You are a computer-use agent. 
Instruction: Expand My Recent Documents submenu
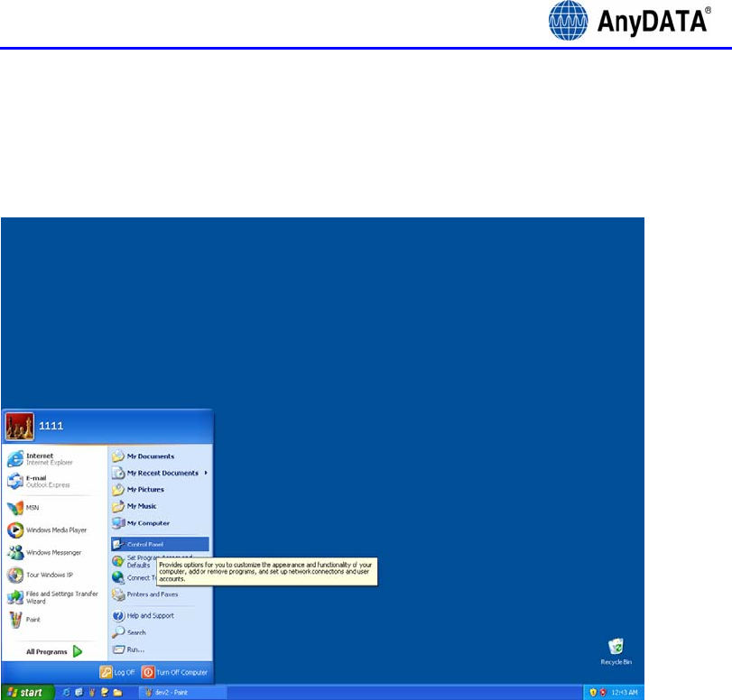coord(160,473)
